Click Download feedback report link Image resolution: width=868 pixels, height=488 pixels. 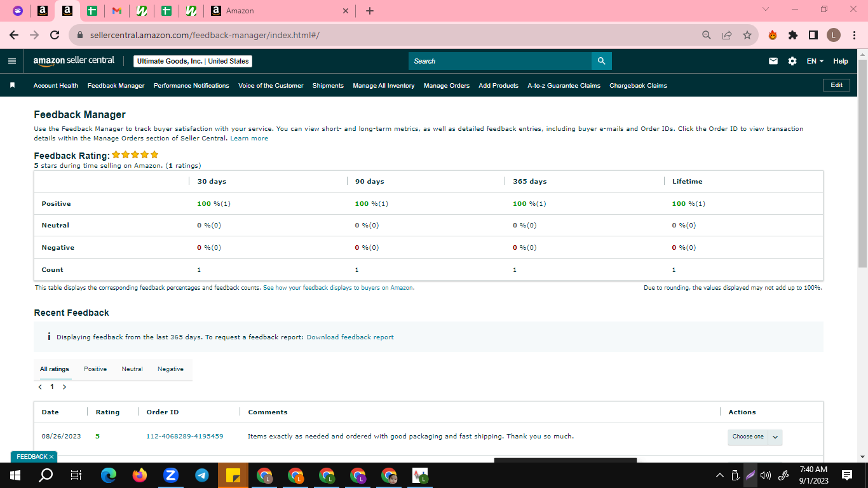point(350,337)
